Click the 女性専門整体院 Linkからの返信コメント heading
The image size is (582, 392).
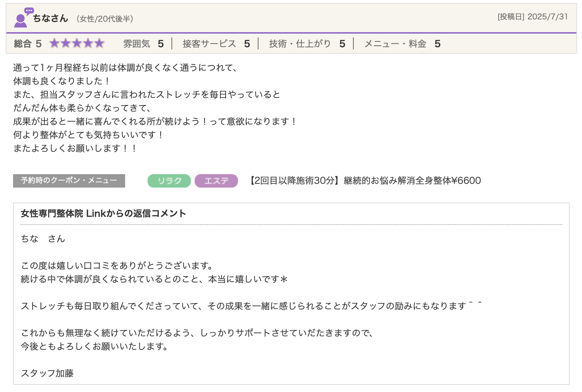click(103, 213)
